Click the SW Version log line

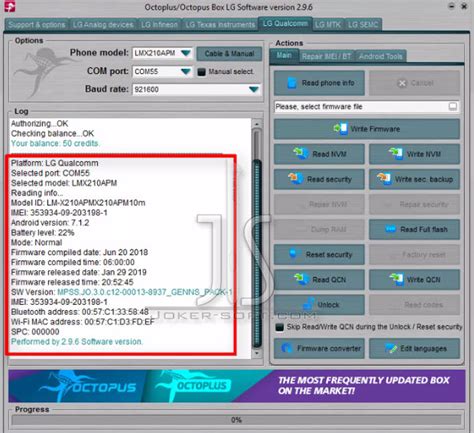122,292
